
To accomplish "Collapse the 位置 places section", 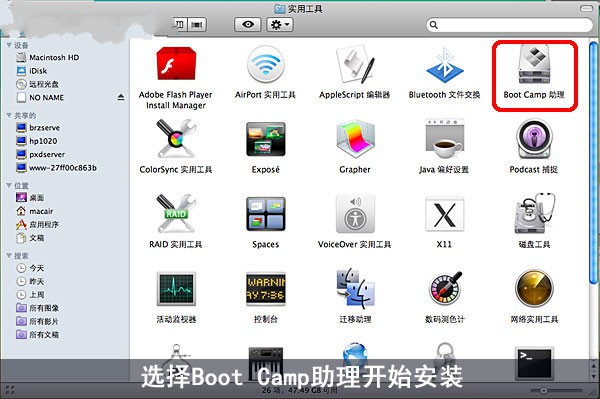I will tap(9, 186).
